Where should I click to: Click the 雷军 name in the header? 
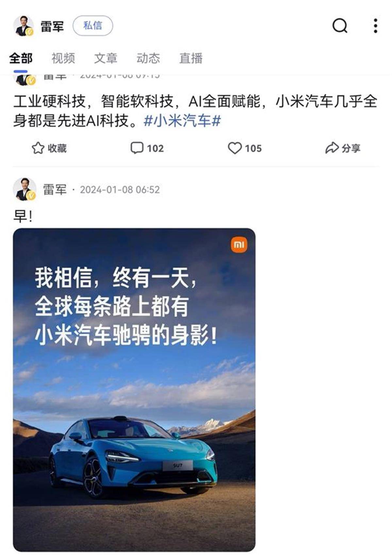(52, 26)
